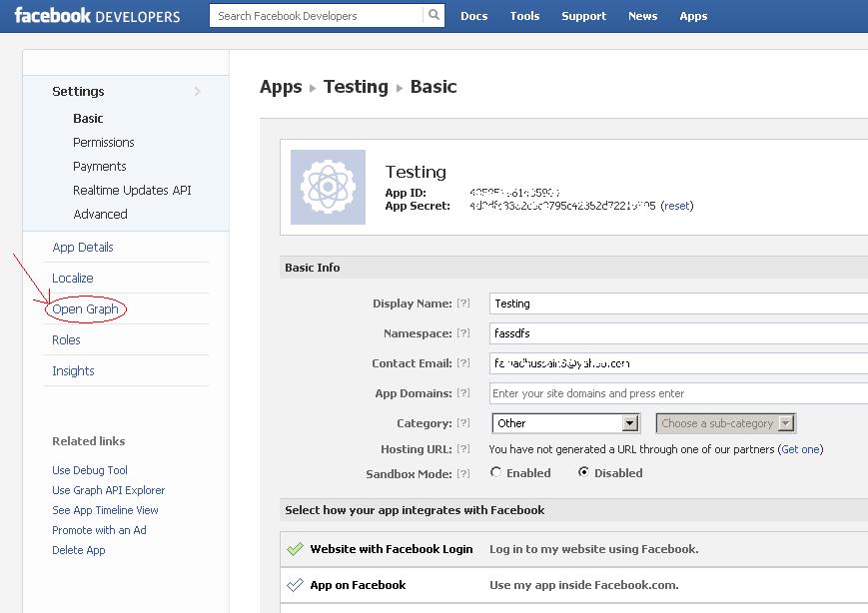Click the Sandbox Mode help [?] icon
The width and height of the screenshot is (868, 613).
463,473
